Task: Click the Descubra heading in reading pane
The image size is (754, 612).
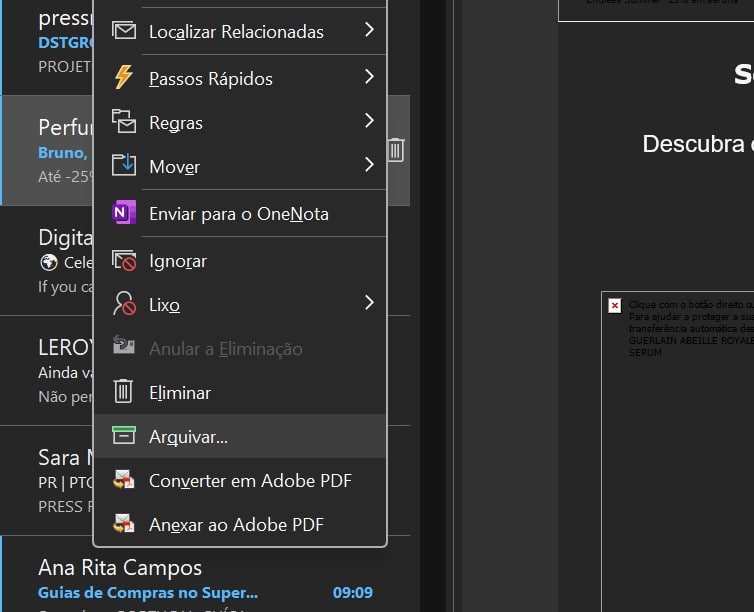Action: point(698,144)
